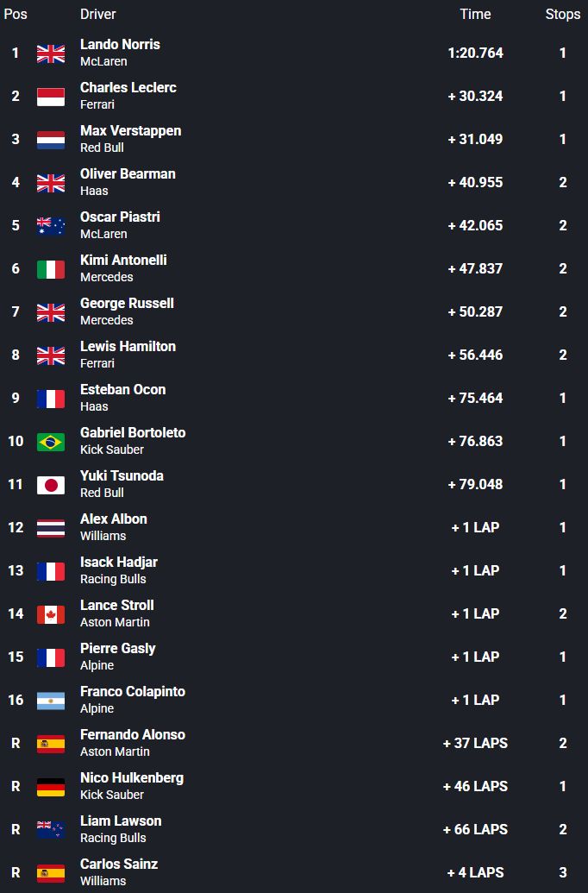This screenshot has width=588, height=893.
Task: Click the Monaco flag beside Charles Leclerc
Action: pyautogui.click(x=51, y=97)
